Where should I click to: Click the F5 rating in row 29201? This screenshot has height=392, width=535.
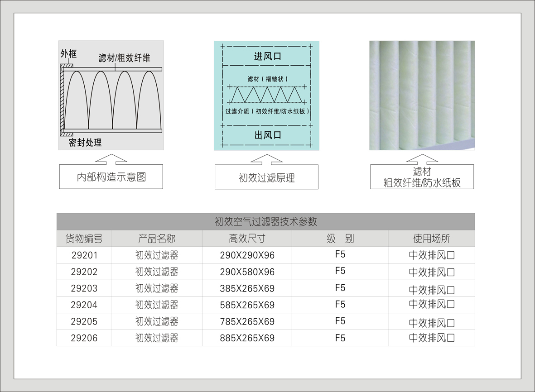340,254
